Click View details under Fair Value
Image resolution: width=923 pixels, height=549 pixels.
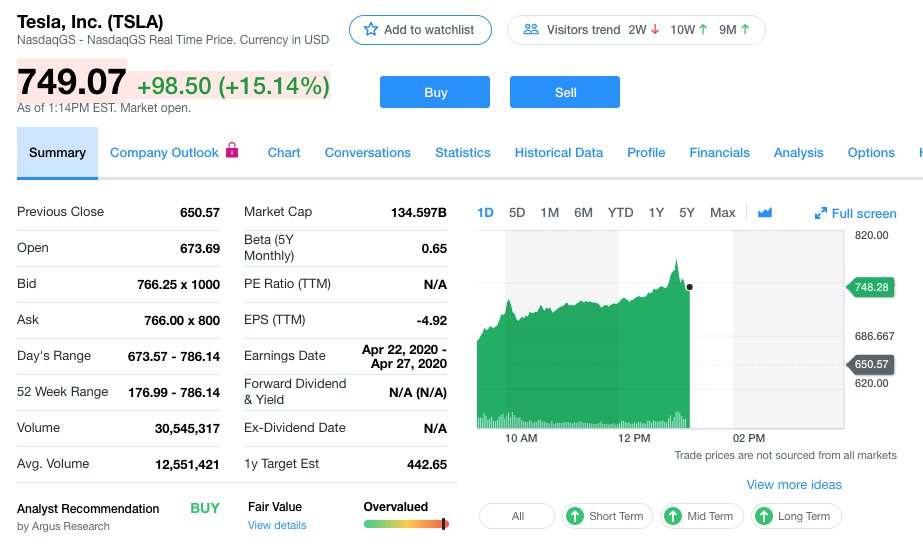[277, 525]
